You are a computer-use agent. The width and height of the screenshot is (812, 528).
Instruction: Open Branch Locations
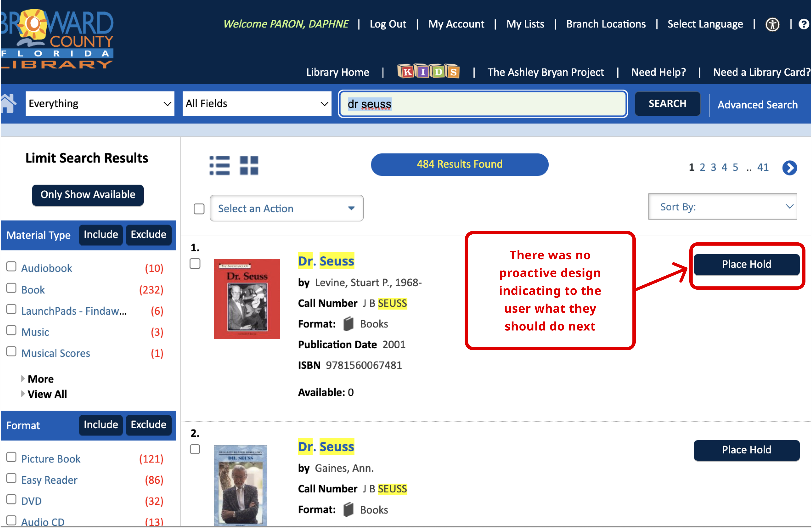(606, 24)
